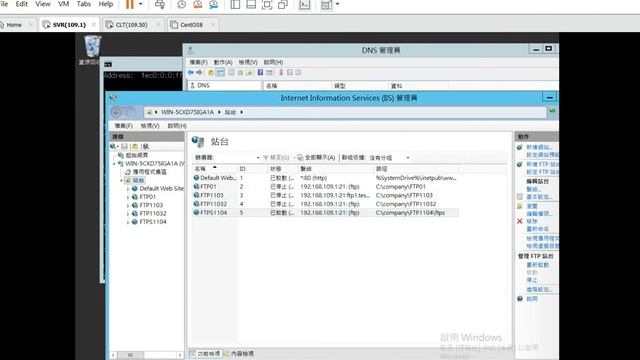Viewport: 640px width, 360px height.
Task: Enter full screen mode icon
Action: pyautogui.click(x=267, y=4)
